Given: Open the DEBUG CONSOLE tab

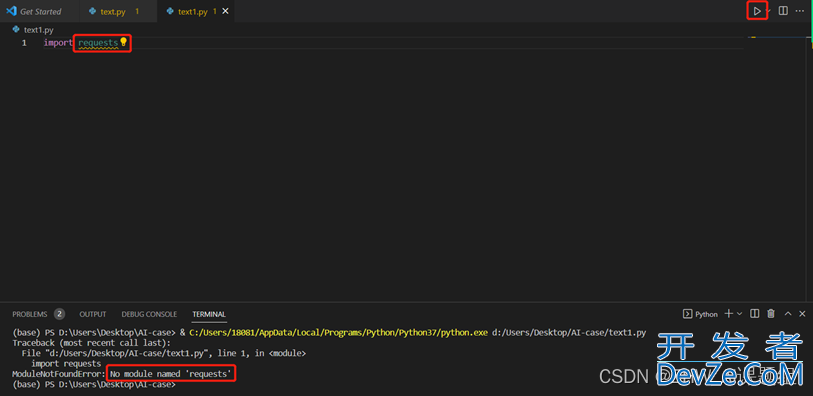Looking at the screenshot, I should 149,314.
